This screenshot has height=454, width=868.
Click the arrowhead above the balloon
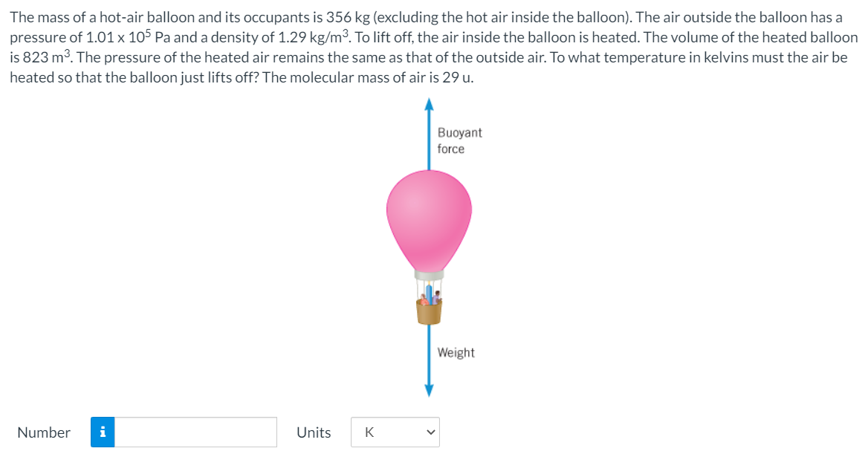pos(430,104)
